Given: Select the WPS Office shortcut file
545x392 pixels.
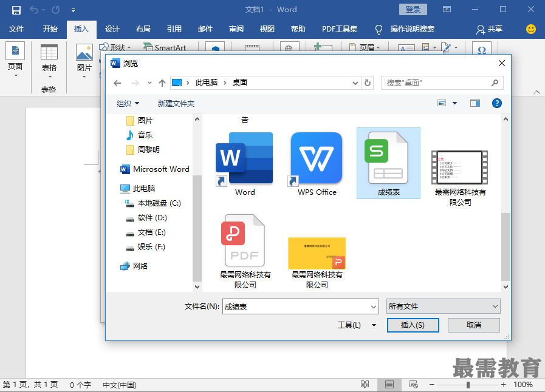Looking at the screenshot, I should click(317, 164).
